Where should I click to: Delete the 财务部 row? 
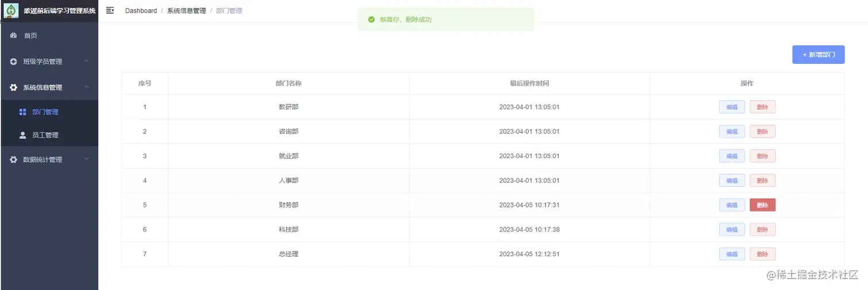[762, 205]
